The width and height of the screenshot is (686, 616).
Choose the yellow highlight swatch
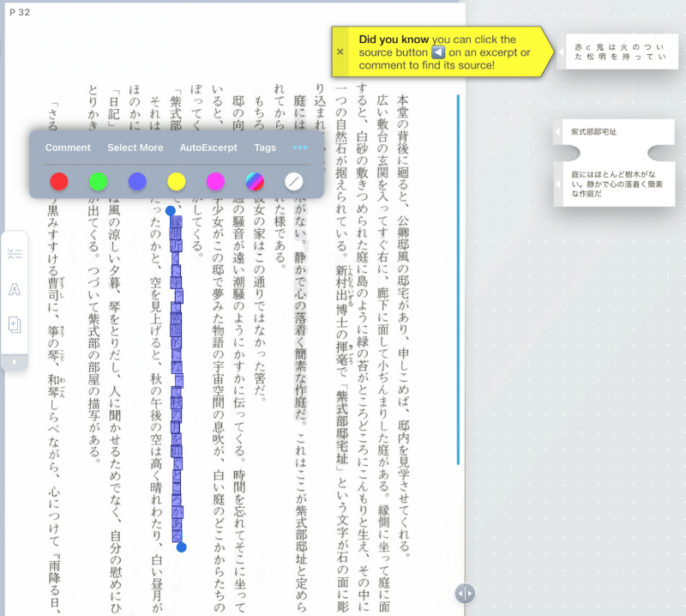[x=177, y=181]
